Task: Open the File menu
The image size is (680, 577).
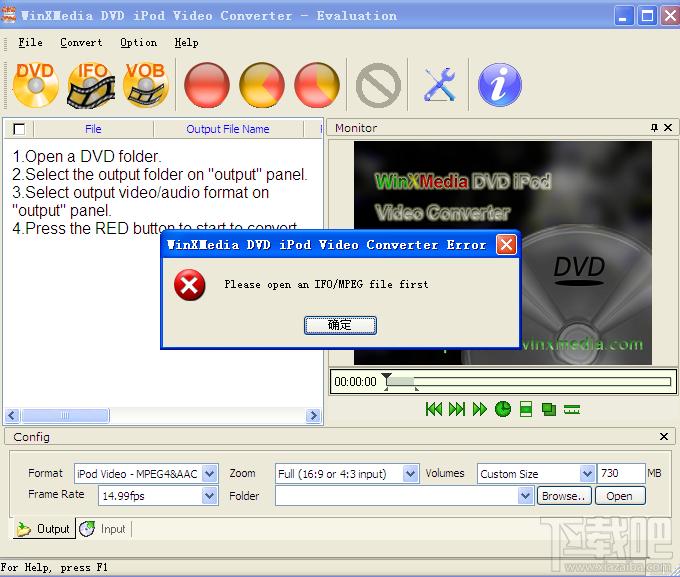Action: coord(30,43)
